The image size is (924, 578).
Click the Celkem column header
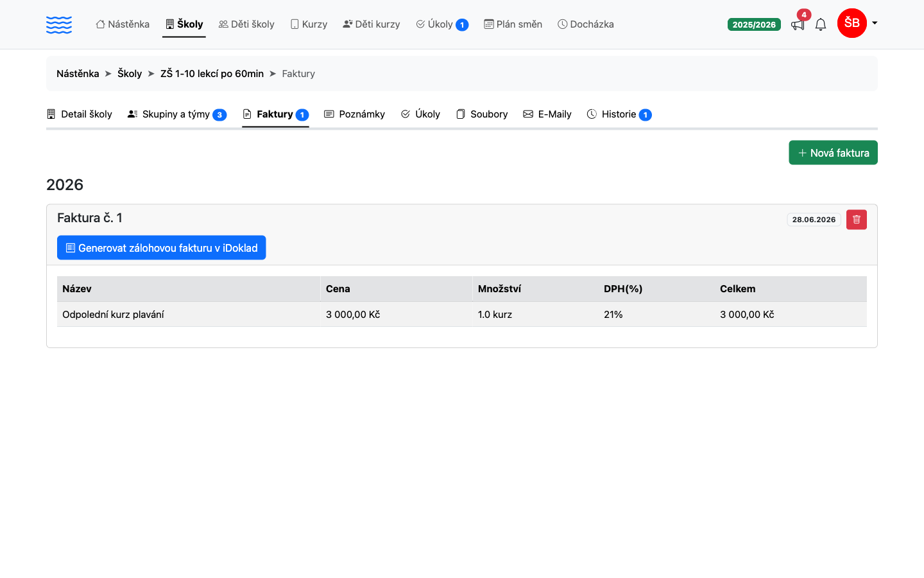pyautogui.click(x=738, y=289)
